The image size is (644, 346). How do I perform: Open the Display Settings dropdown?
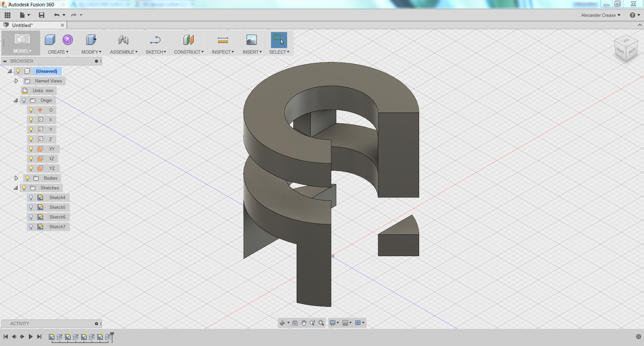[x=334, y=323]
